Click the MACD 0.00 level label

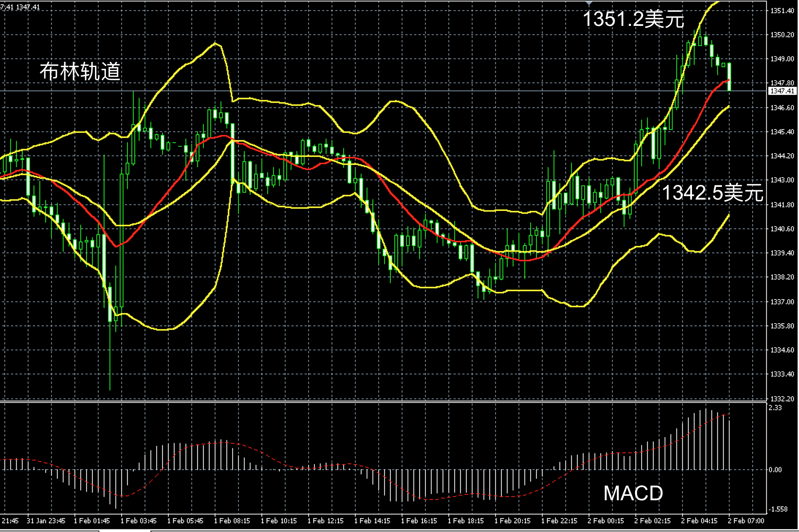point(775,470)
